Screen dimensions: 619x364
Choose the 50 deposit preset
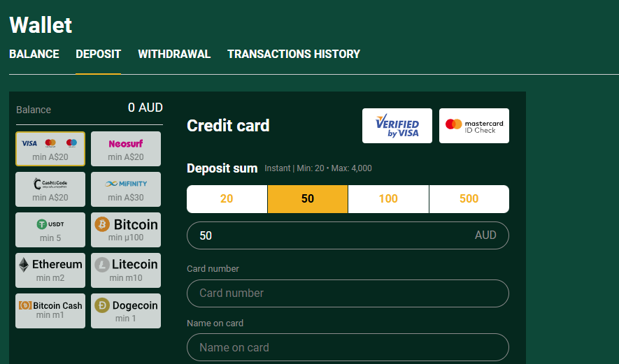[308, 198]
